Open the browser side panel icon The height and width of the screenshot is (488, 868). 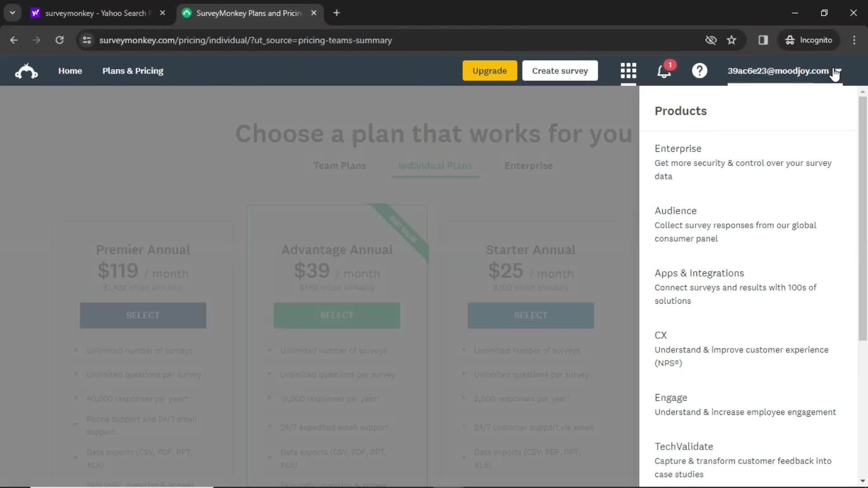point(763,40)
